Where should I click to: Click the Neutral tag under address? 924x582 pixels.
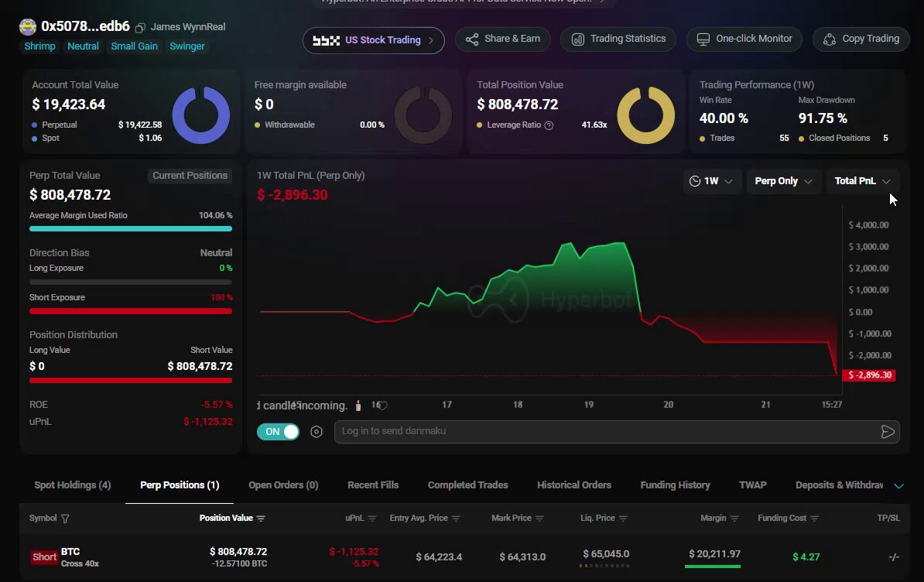pos(83,46)
